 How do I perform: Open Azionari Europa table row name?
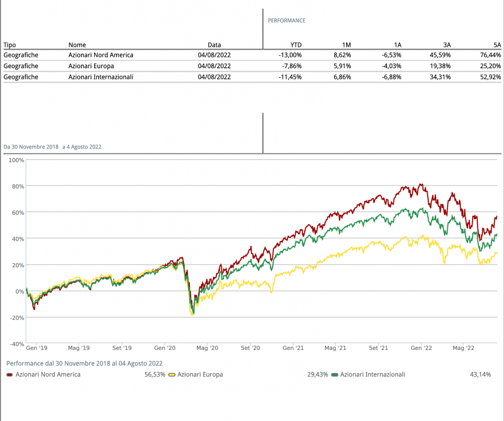tap(91, 66)
